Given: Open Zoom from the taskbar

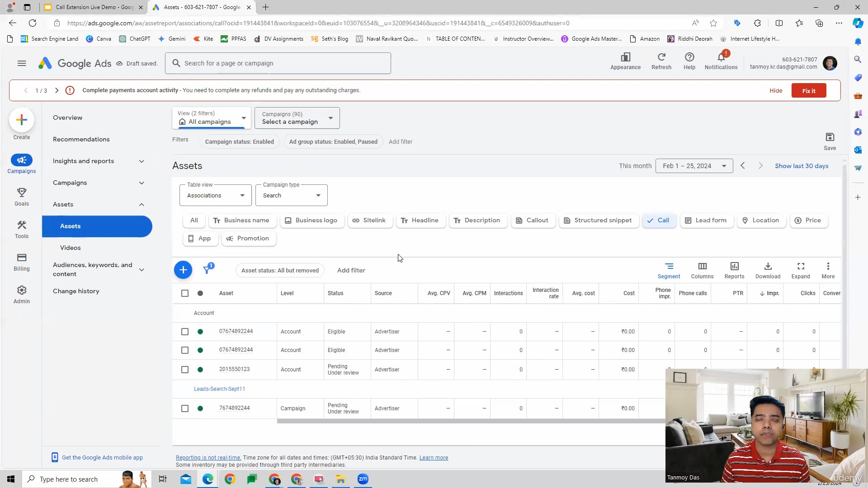Looking at the screenshot, I should (x=363, y=479).
